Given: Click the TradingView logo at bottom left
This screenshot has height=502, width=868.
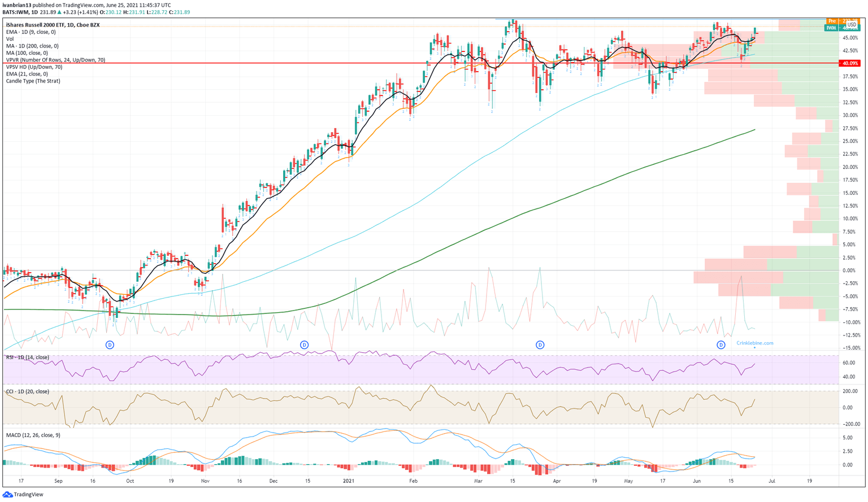Looking at the screenshot, I should coord(22,495).
